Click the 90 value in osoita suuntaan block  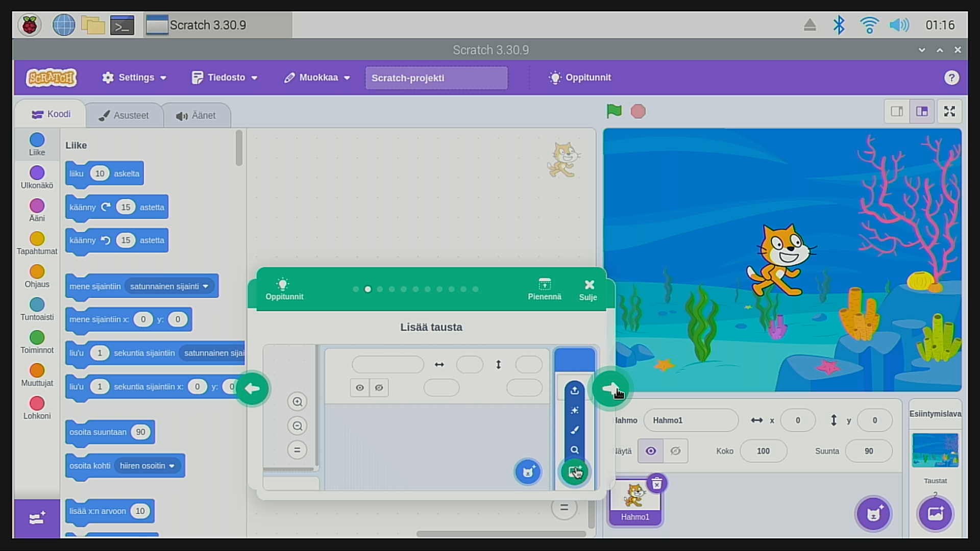click(140, 432)
